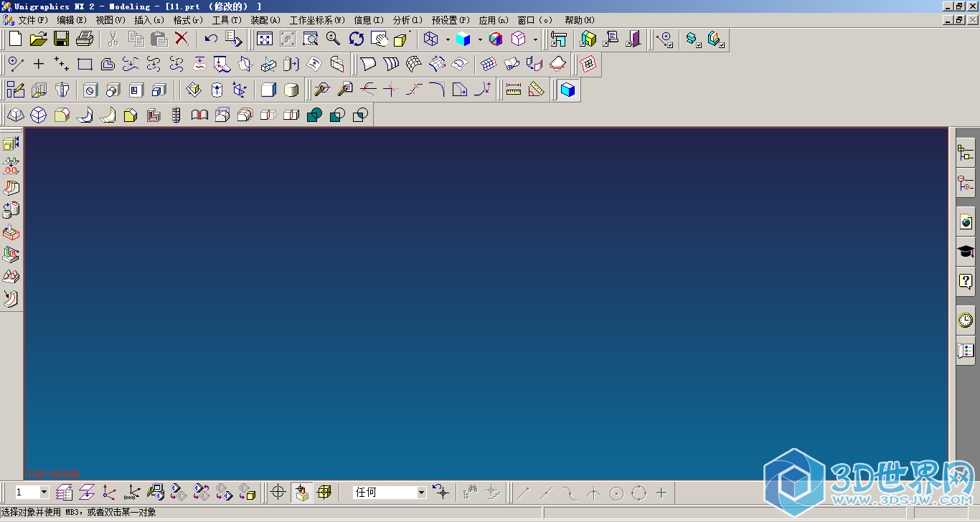Image resolution: width=980 pixels, height=522 pixels.
Task: Open the Measure Distance ruler tool
Action: (513, 90)
